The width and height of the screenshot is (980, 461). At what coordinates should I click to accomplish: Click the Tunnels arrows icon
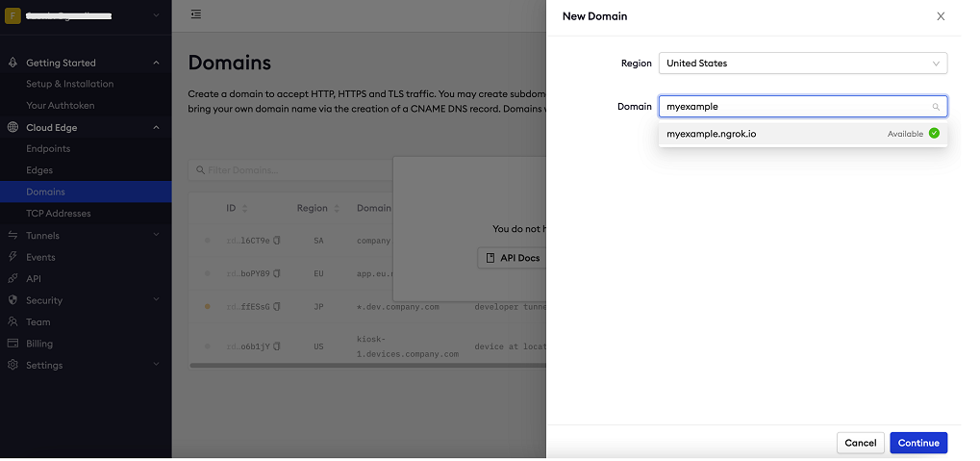(x=13, y=235)
